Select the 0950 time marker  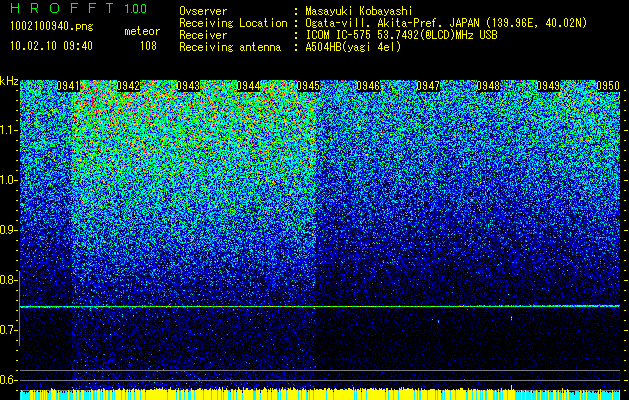click(608, 86)
